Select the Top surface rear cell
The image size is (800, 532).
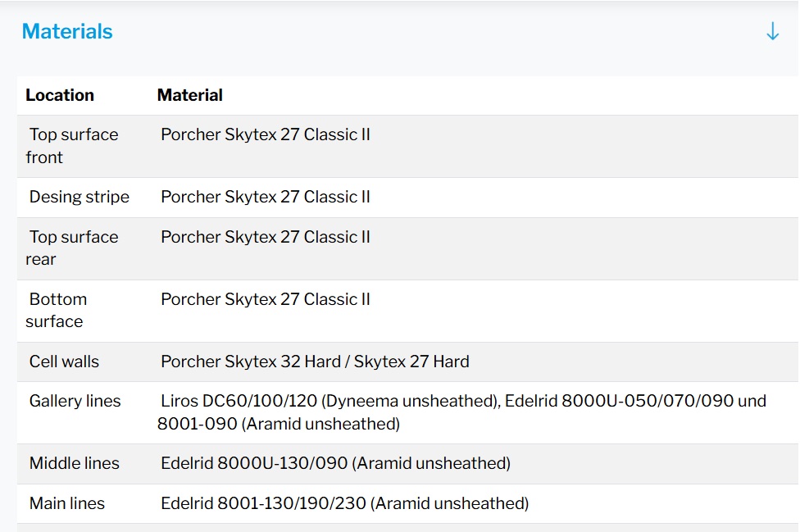(72, 248)
